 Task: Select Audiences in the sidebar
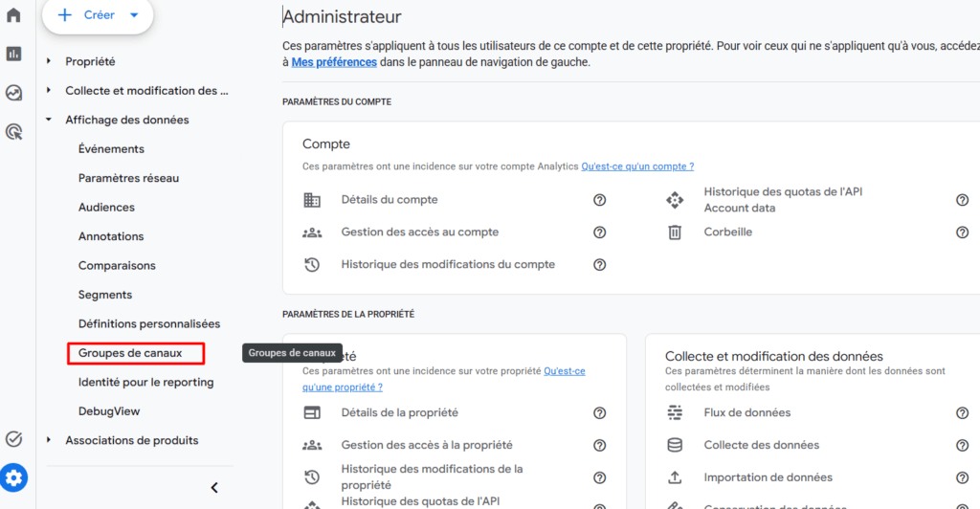106,208
